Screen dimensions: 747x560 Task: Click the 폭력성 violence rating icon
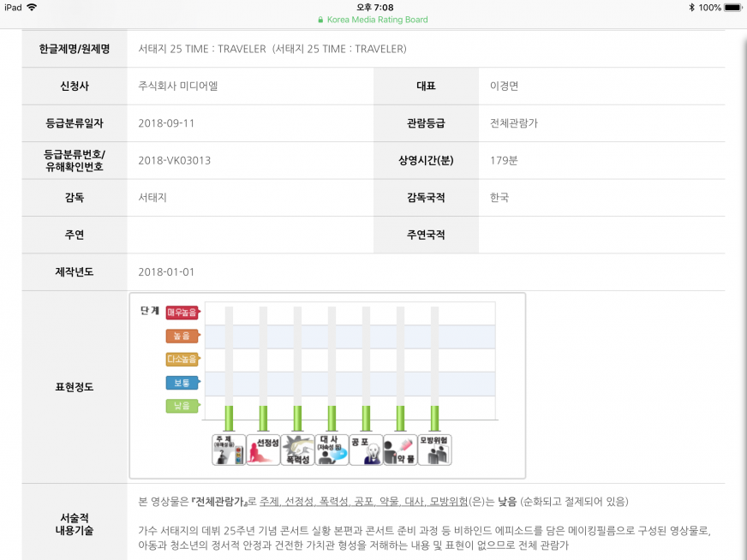pos(297,450)
